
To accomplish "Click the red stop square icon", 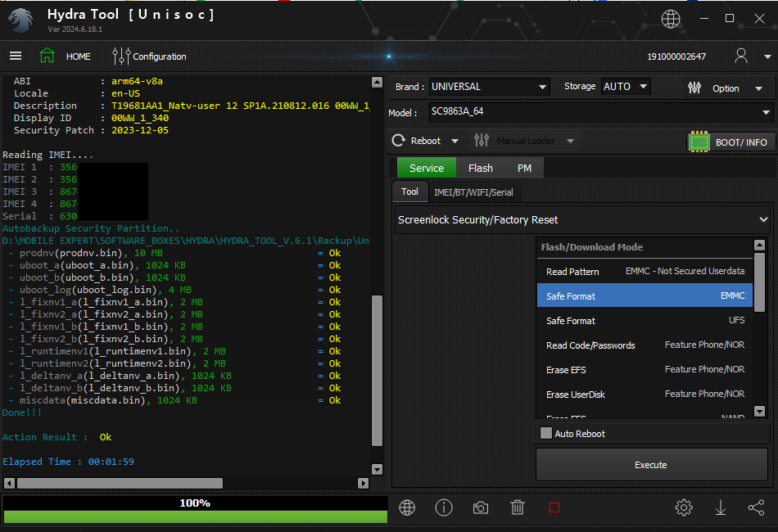I will tap(554, 507).
